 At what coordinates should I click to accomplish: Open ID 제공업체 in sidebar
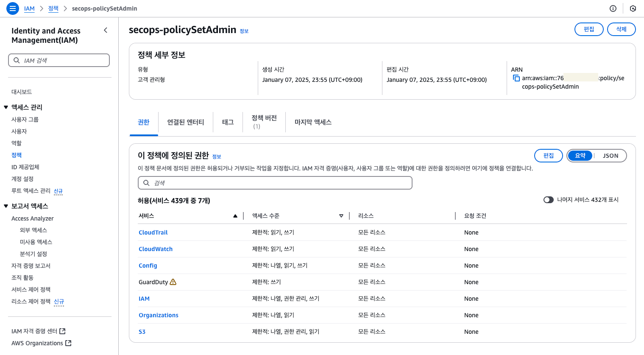25,167
